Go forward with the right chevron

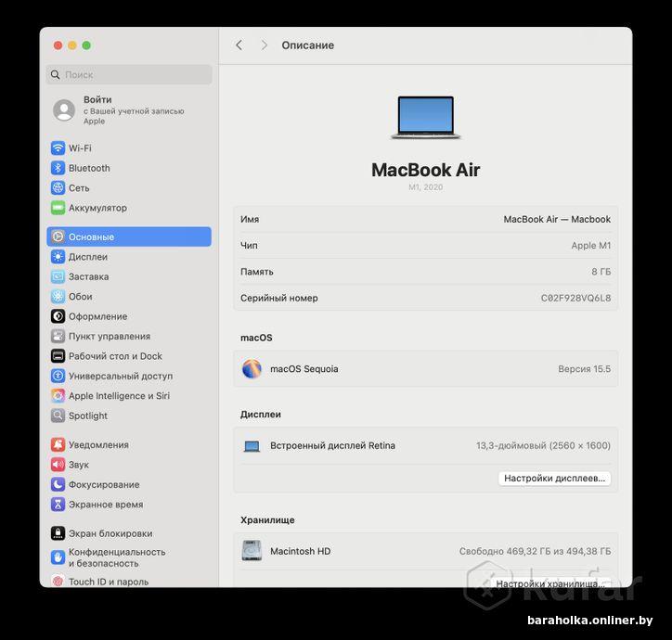[264, 45]
